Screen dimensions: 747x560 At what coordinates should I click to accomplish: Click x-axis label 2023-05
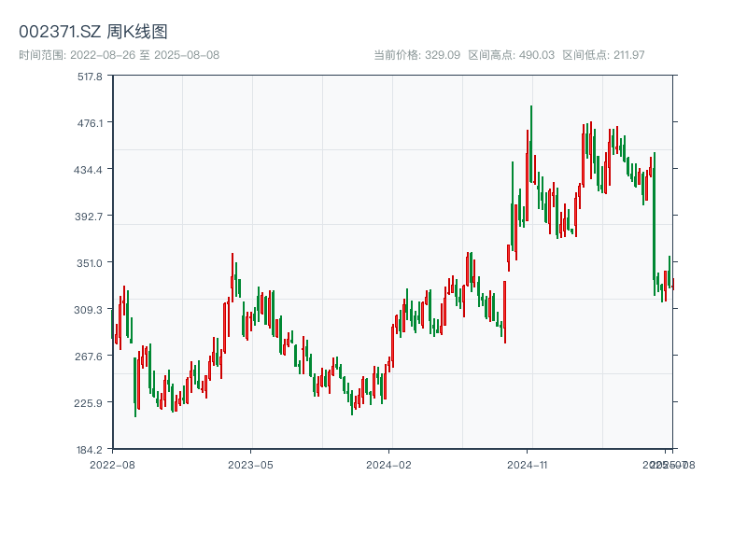250,465
